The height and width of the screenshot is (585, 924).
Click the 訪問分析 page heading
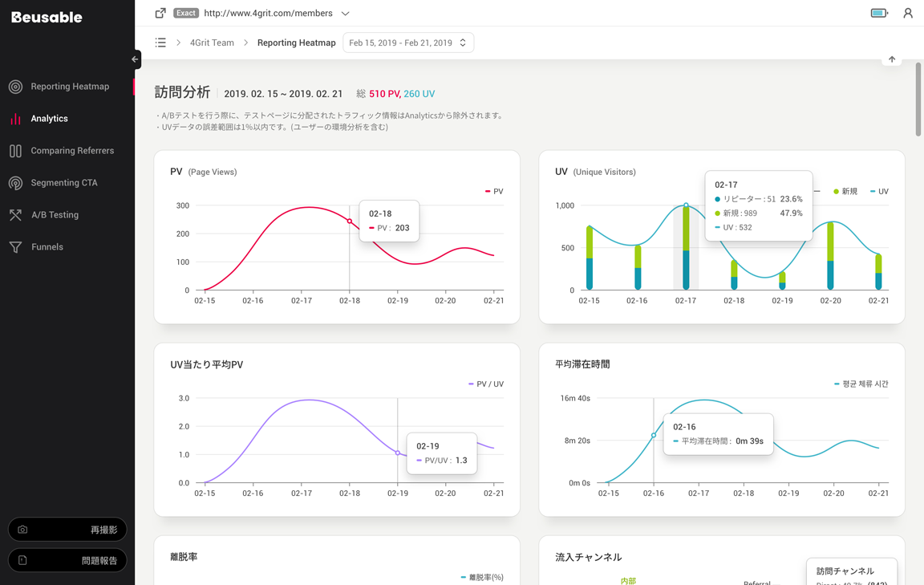point(183,92)
